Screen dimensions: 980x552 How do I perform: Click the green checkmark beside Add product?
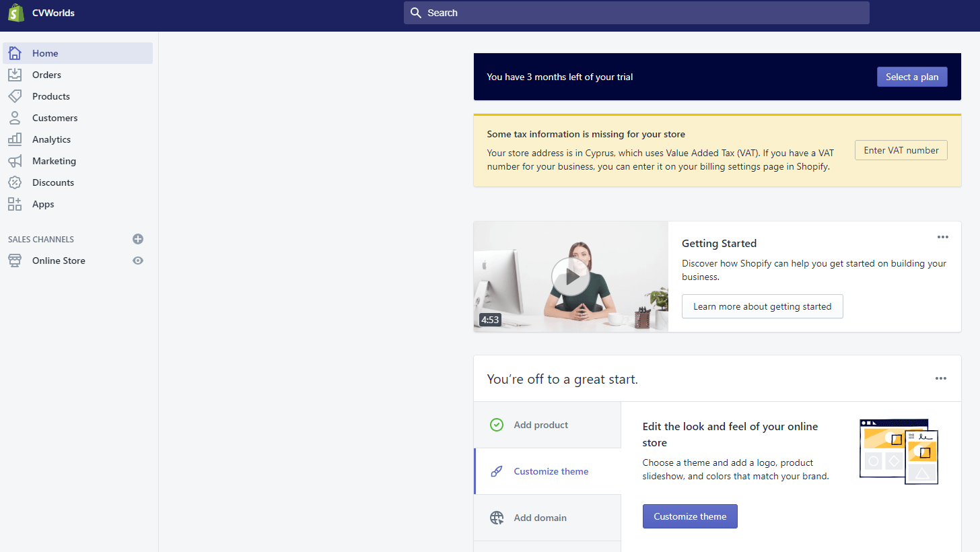pos(497,425)
